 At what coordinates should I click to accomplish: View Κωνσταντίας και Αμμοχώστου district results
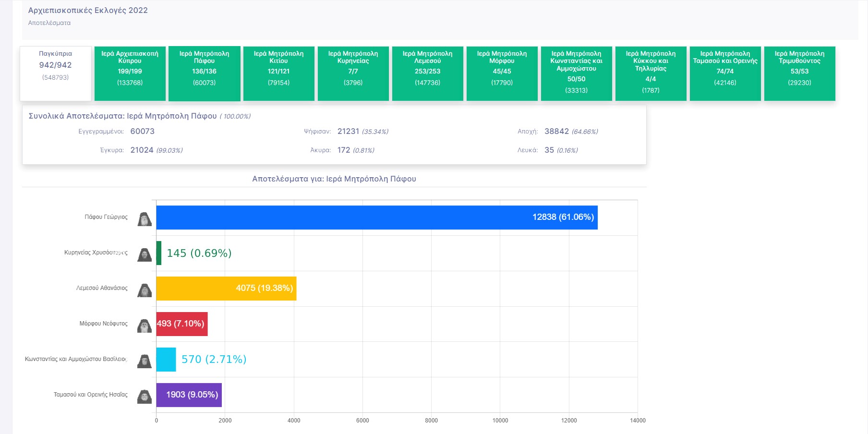tap(577, 73)
